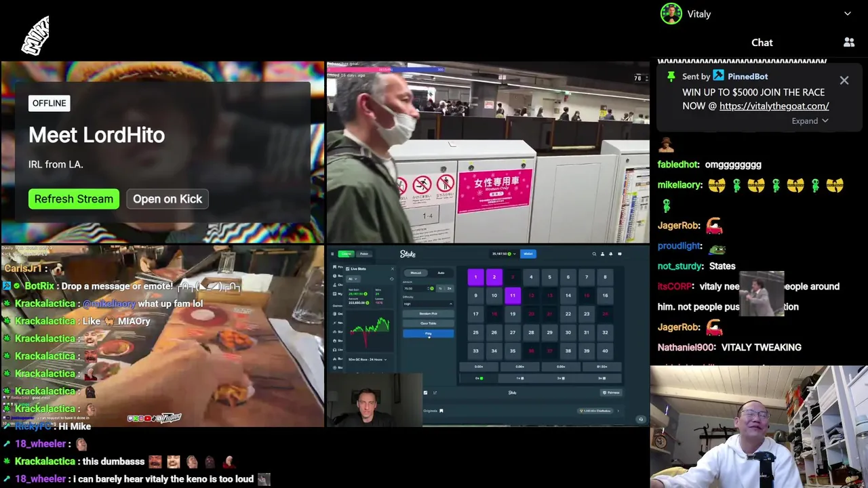This screenshot has width=868, height=488.
Task: Open the vitalythegoat.com link
Action: [774, 106]
